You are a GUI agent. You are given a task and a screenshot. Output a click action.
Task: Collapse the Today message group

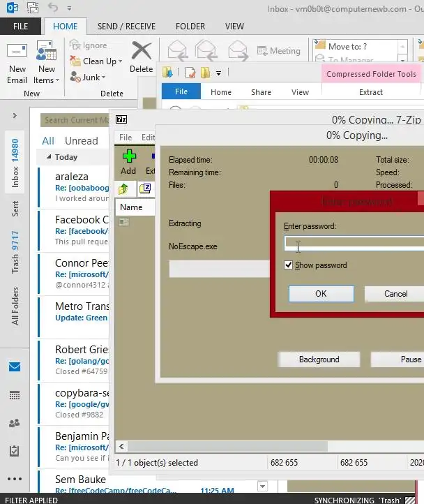49,157
